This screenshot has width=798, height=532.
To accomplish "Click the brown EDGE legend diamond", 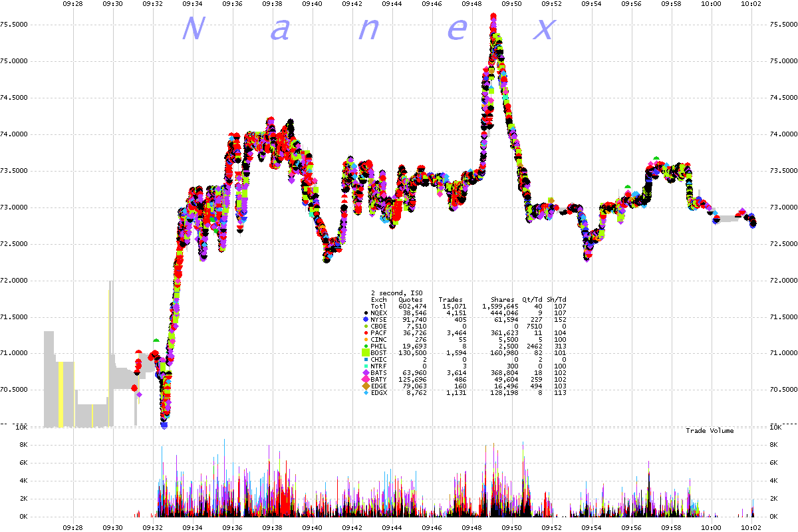I will pyautogui.click(x=365, y=386).
